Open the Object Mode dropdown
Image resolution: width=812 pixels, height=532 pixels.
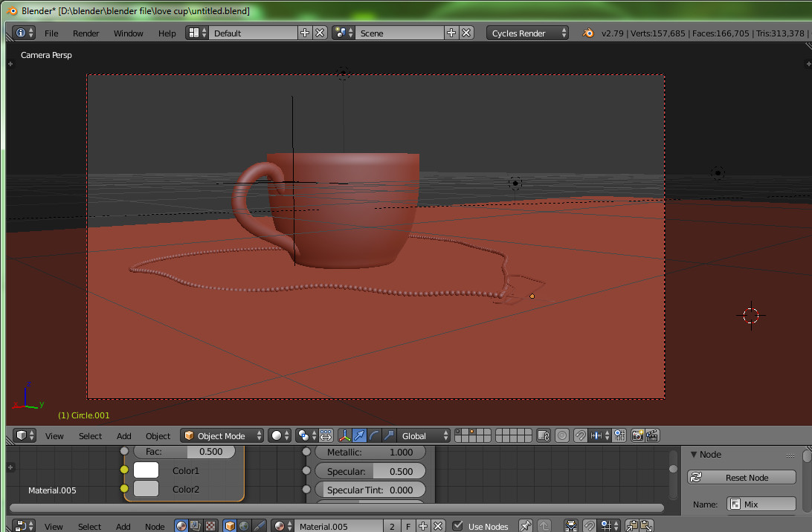point(222,435)
